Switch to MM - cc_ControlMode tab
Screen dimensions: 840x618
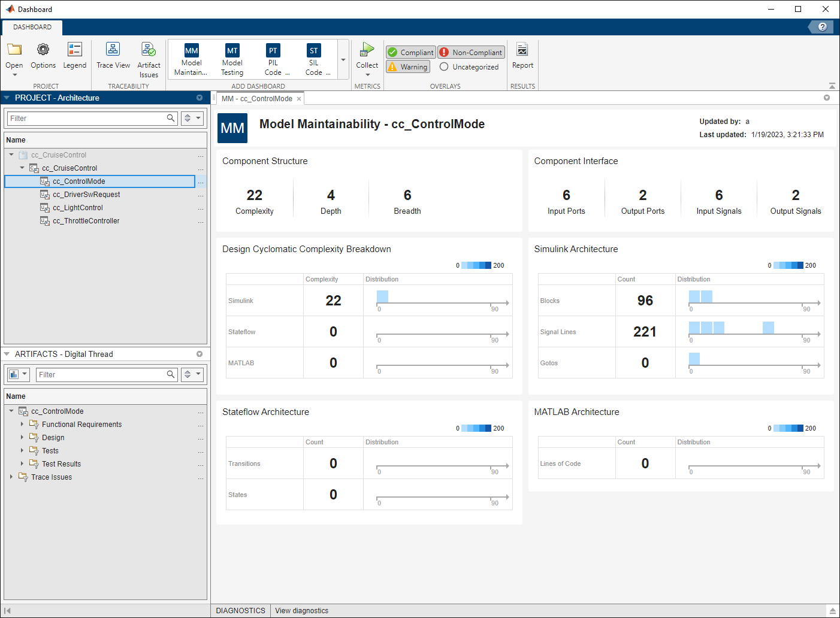point(257,98)
